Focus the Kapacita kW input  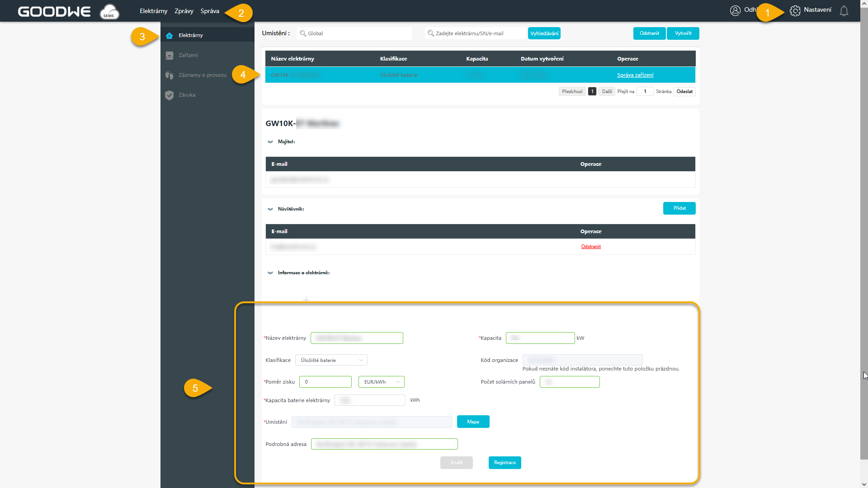pyautogui.click(x=540, y=338)
